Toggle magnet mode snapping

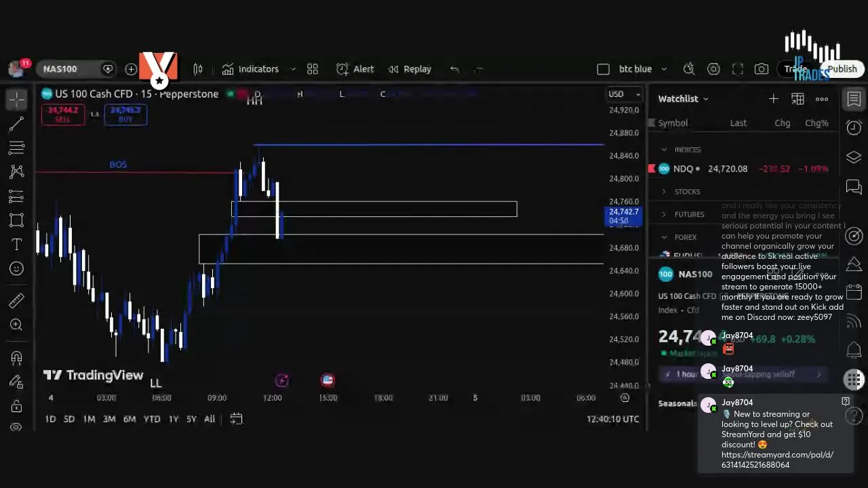[17, 357]
